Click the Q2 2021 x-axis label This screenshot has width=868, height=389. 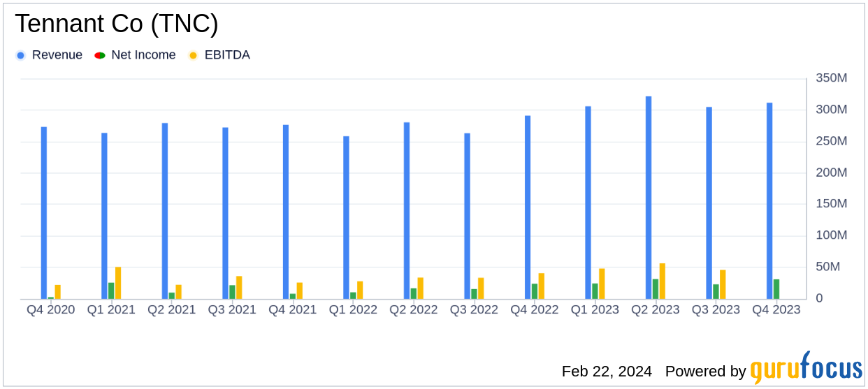172,309
